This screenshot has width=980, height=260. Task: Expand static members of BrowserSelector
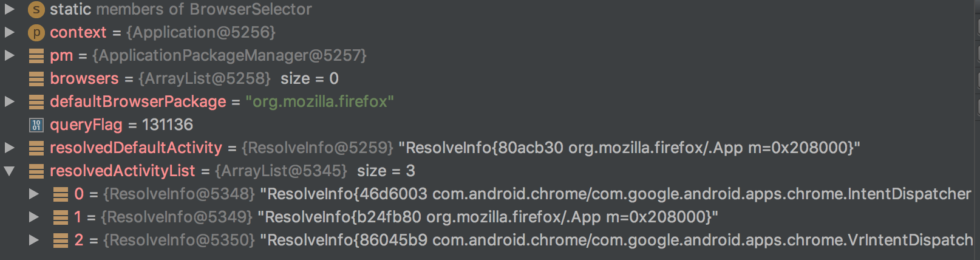(x=9, y=9)
